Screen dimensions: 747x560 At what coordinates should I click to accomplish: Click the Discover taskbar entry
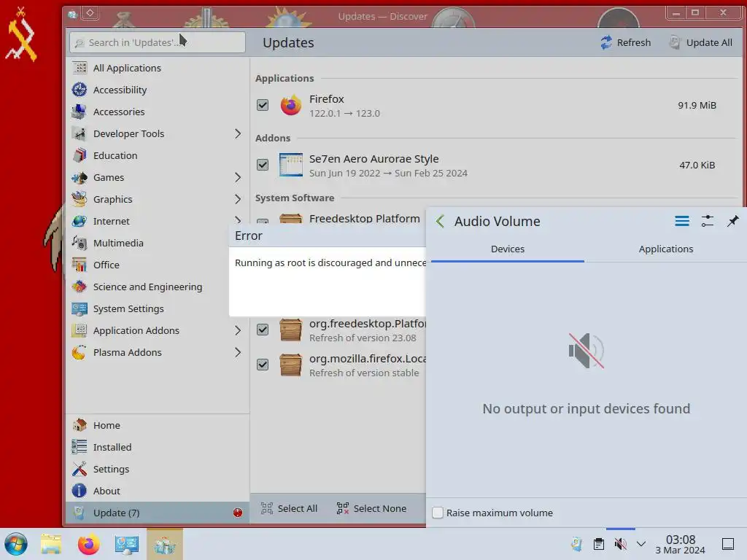coord(164,544)
